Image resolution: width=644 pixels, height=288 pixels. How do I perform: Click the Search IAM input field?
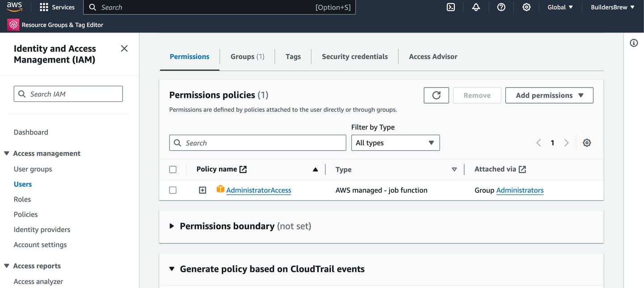pos(68,94)
